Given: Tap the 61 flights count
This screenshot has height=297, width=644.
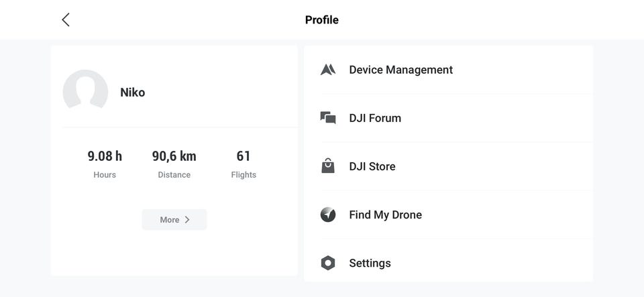Looking at the screenshot, I should [244, 156].
